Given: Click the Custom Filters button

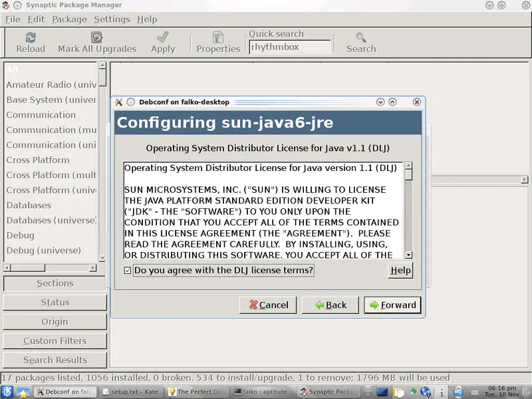Looking at the screenshot, I should (x=55, y=340).
